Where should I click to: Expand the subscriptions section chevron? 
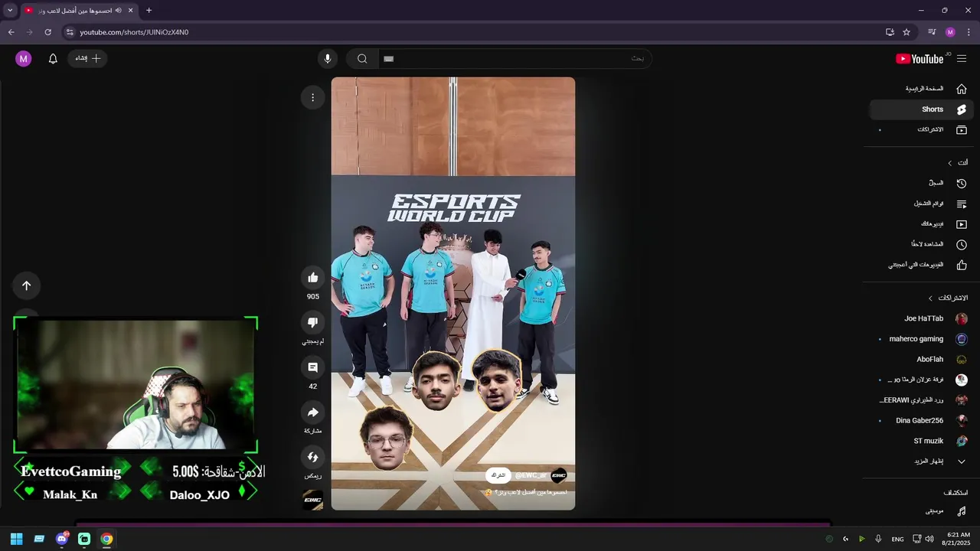tap(930, 298)
